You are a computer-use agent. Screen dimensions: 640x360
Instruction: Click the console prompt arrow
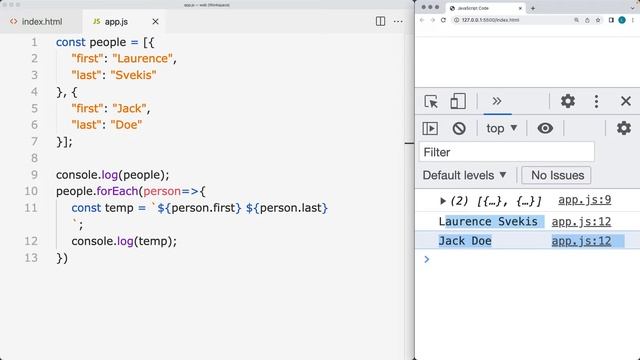click(427, 259)
